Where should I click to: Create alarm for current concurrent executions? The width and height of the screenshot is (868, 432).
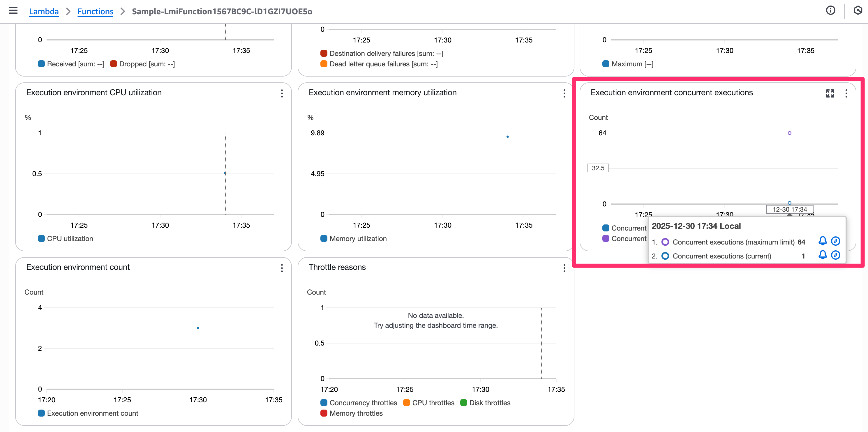click(822, 255)
